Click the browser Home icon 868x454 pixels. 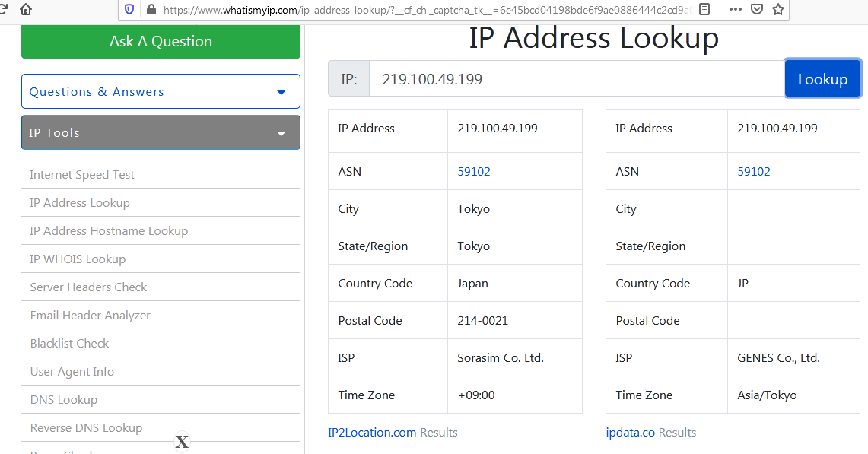(x=26, y=9)
